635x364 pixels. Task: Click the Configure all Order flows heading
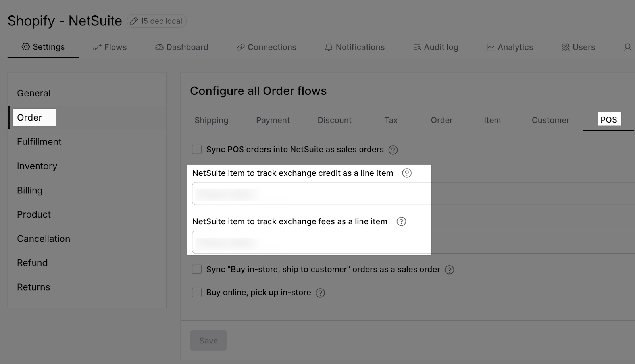coord(258,91)
